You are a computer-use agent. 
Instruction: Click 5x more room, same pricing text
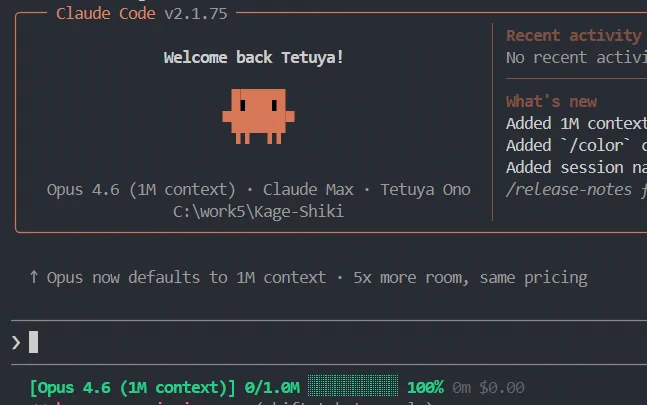click(x=470, y=278)
